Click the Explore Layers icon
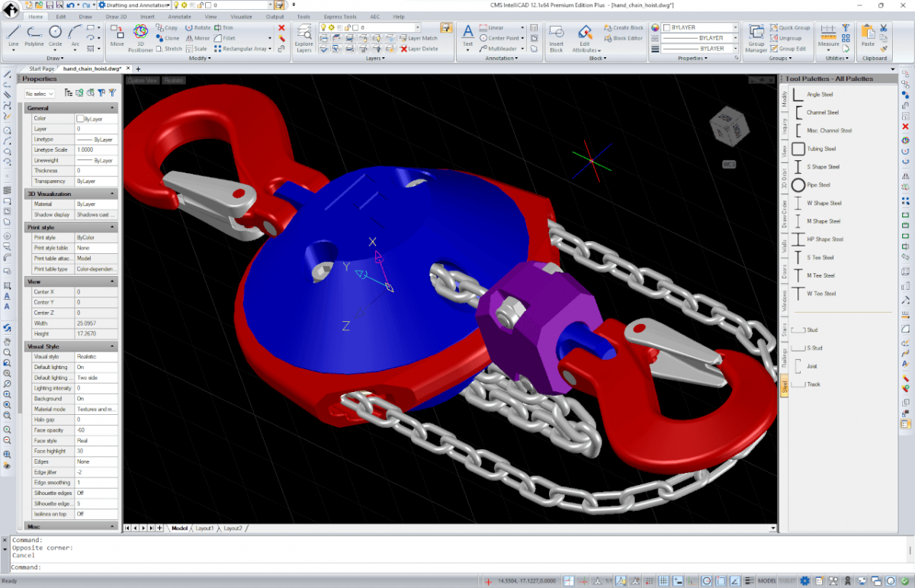915x588 pixels. coord(303,38)
